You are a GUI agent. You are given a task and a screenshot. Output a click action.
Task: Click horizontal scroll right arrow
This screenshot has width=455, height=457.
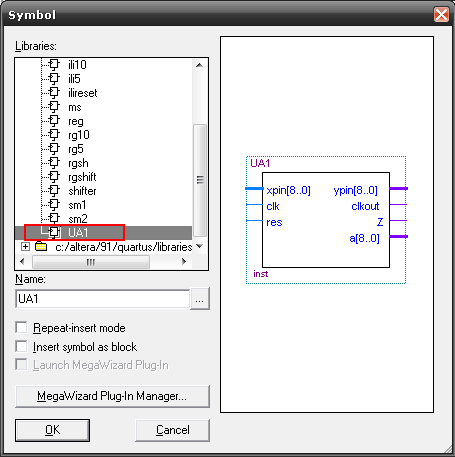click(x=184, y=262)
